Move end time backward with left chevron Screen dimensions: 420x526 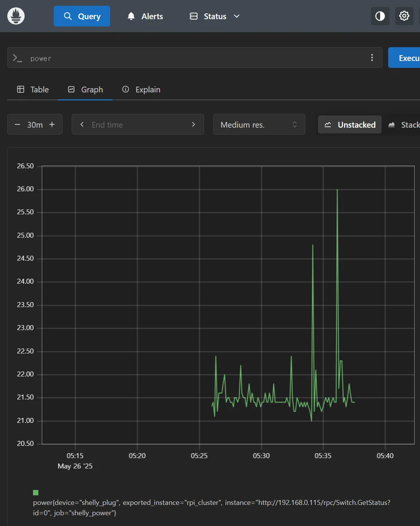pyautogui.click(x=82, y=125)
